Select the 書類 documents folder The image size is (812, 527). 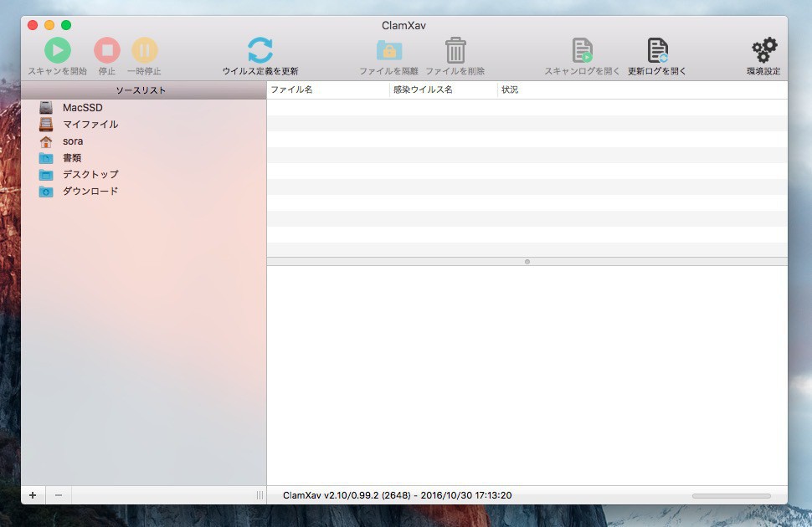72,158
